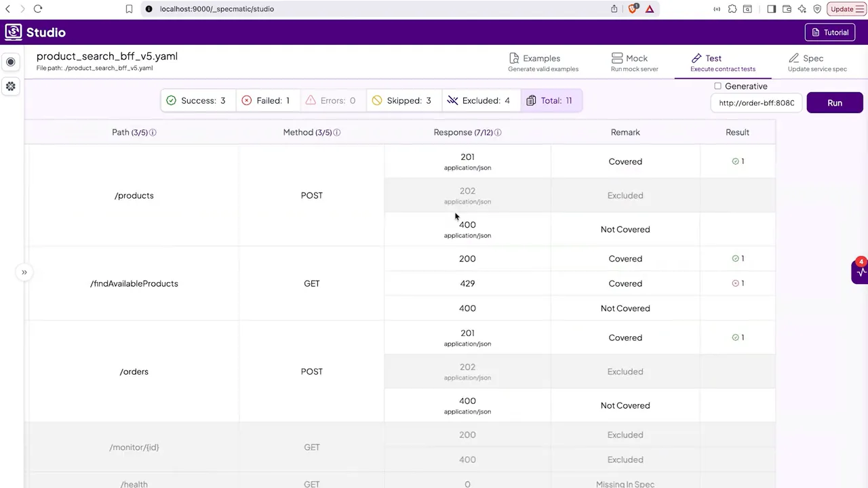Image resolution: width=868 pixels, height=488 pixels.
Task: Open the Tutorial
Action: click(x=830, y=32)
